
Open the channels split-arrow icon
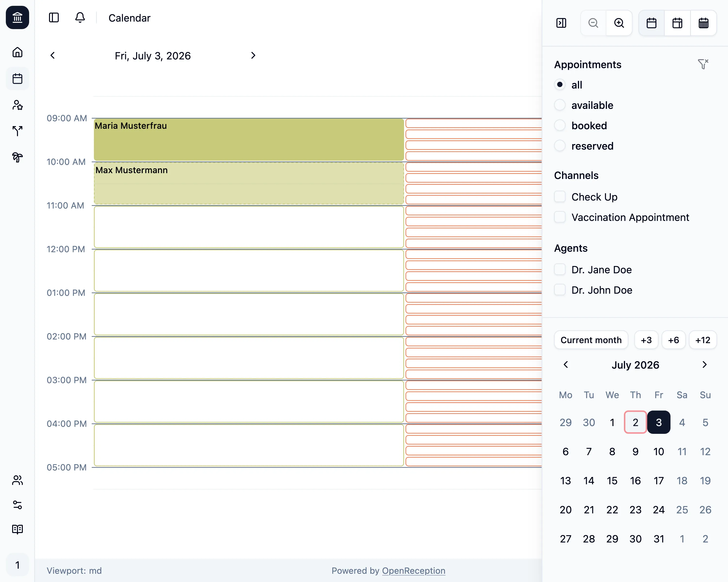[17, 131]
